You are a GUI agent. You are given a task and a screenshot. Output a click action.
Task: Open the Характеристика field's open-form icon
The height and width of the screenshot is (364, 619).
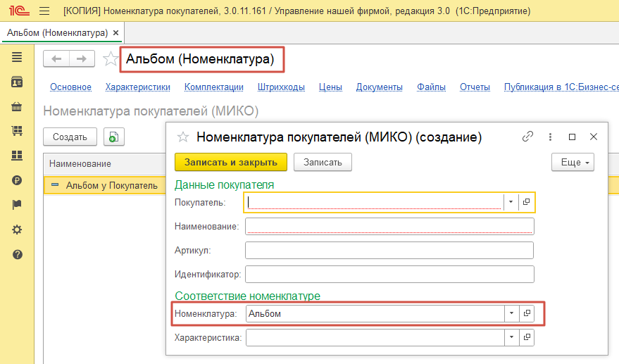pos(527,337)
